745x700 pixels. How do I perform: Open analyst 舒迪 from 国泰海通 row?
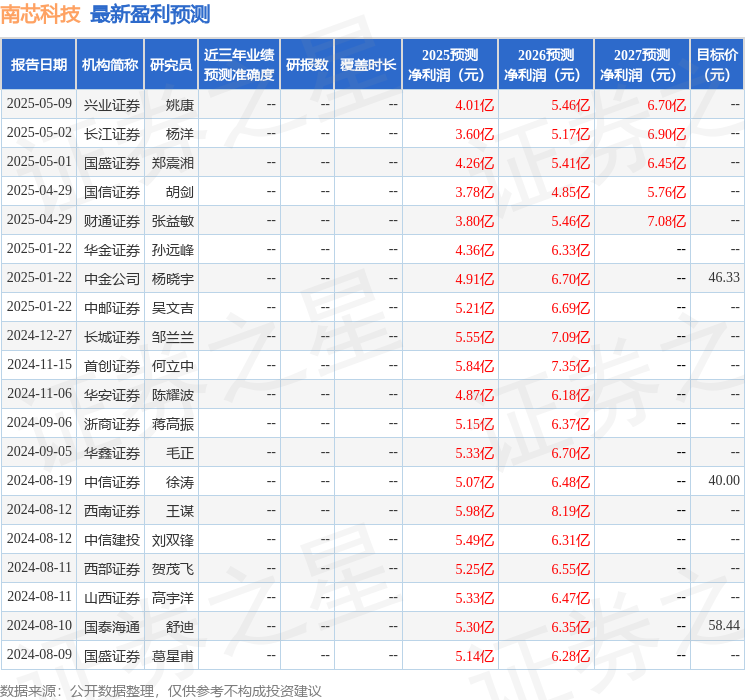point(180,626)
